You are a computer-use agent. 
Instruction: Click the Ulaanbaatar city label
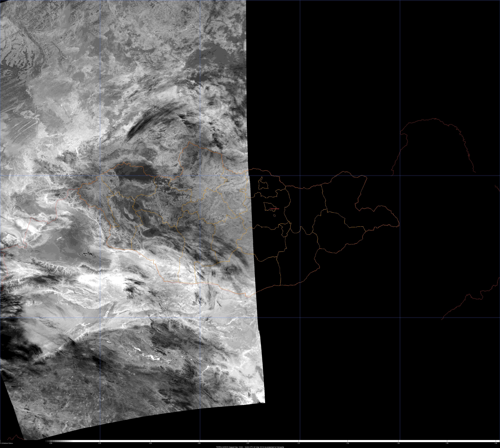[x=274, y=208]
